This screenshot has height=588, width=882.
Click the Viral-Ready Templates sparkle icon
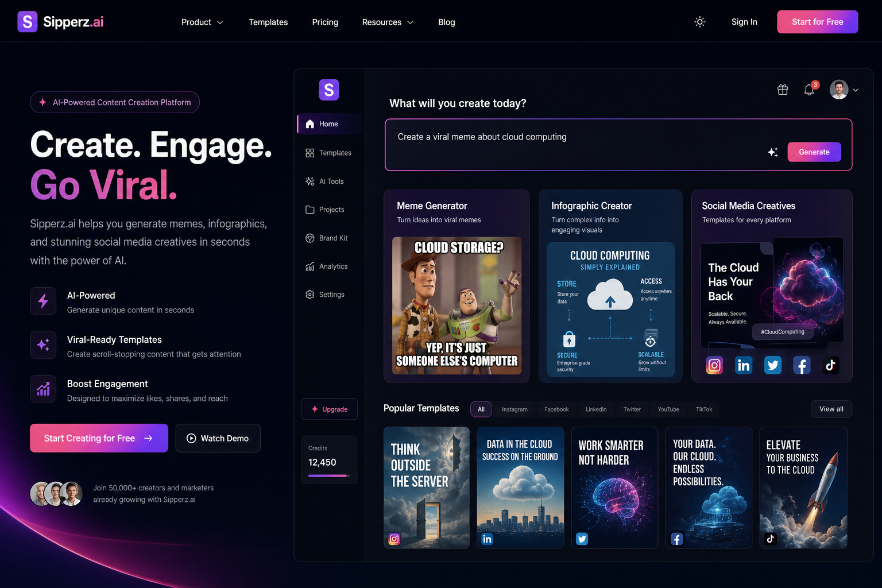pyautogui.click(x=43, y=345)
